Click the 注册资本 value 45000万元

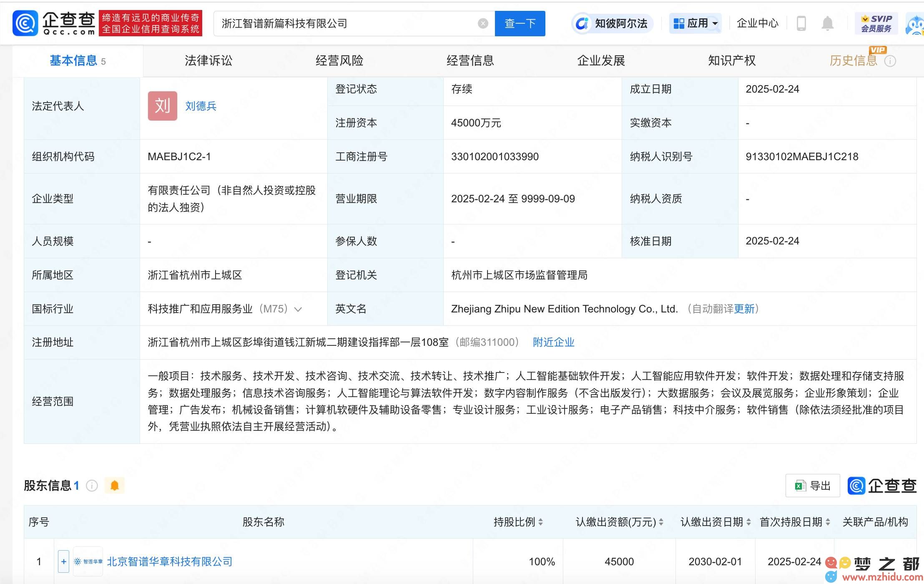click(476, 123)
